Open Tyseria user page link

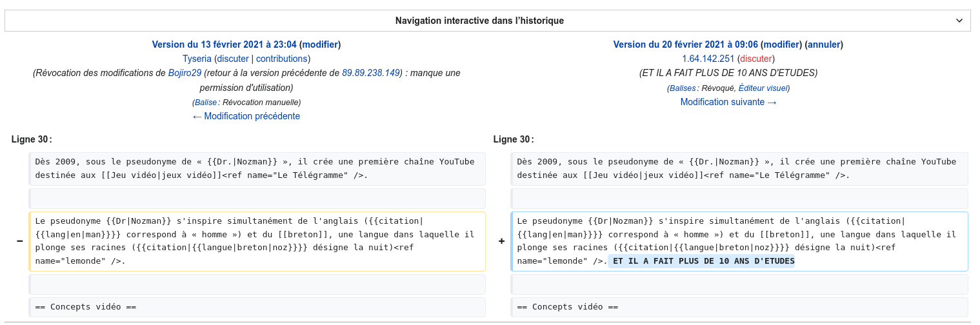(197, 59)
